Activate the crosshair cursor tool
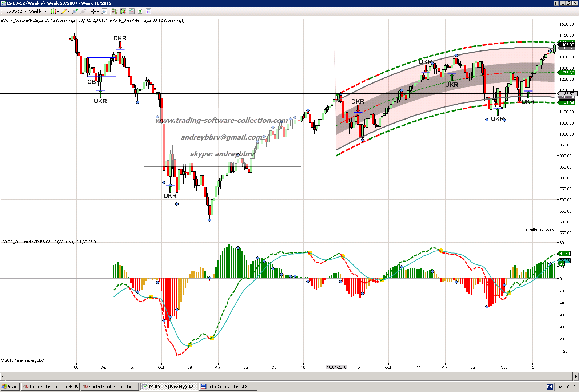 click(x=93, y=11)
